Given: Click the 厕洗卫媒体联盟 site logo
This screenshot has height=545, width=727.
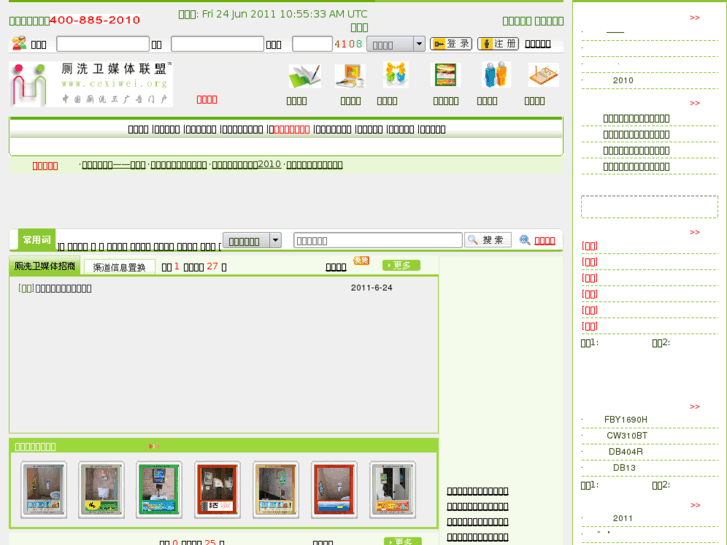Looking at the screenshot, I should pyautogui.click(x=91, y=84).
